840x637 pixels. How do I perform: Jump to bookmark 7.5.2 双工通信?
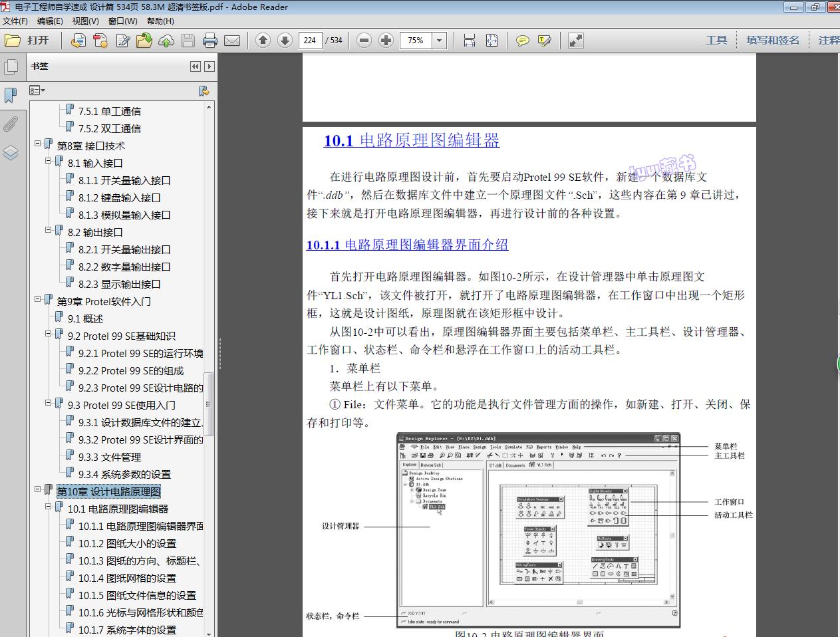(110, 128)
